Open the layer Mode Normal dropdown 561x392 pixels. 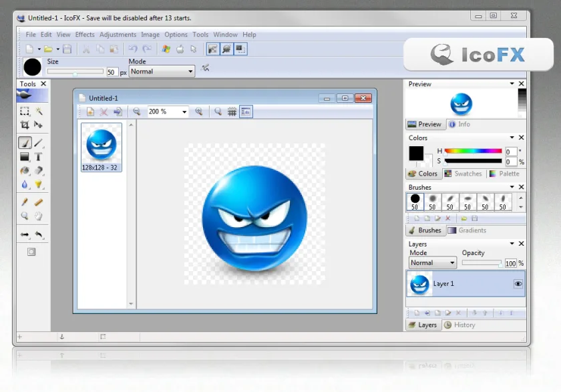(x=433, y=262)
